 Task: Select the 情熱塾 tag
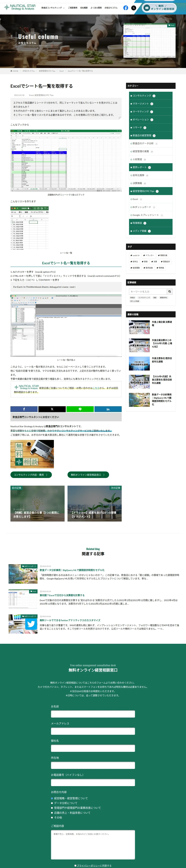click(x=161, y=268)
